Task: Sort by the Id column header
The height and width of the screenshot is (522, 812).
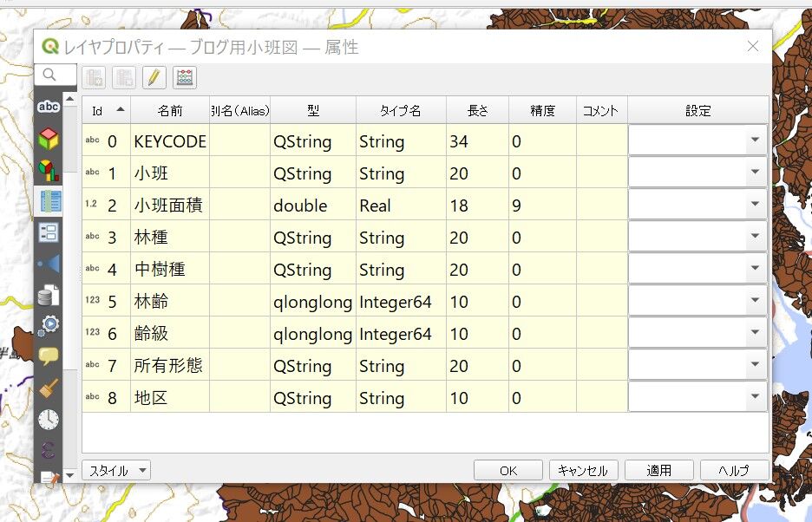Action: (106, 110)
